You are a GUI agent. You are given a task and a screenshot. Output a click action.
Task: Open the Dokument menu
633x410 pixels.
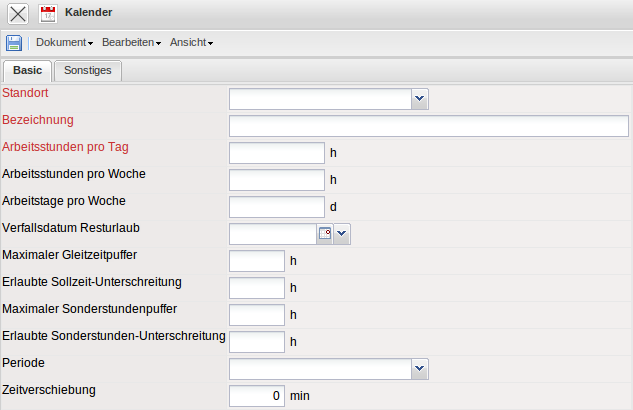(x=64, y=43)
